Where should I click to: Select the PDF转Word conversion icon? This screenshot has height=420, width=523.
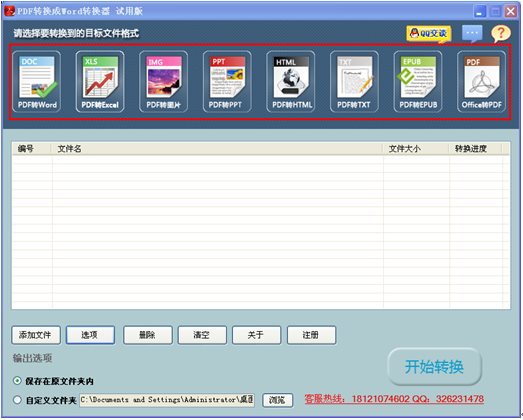click(37, 81)
